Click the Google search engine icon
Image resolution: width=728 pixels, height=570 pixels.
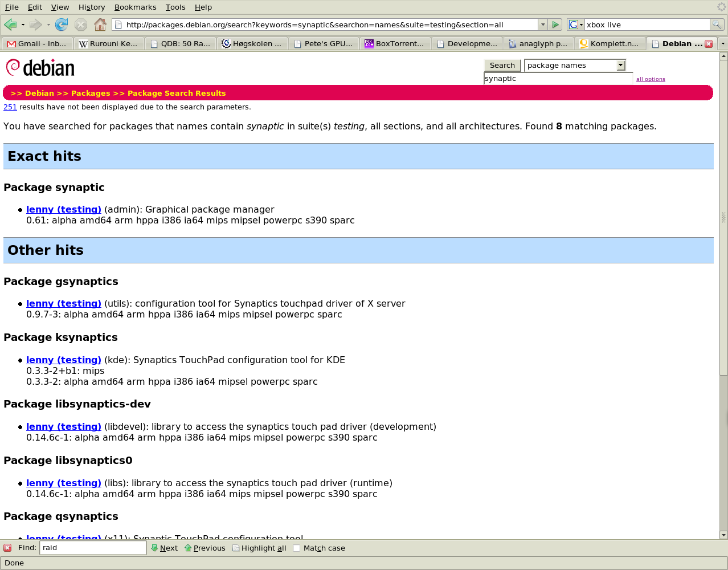point(573,25)
